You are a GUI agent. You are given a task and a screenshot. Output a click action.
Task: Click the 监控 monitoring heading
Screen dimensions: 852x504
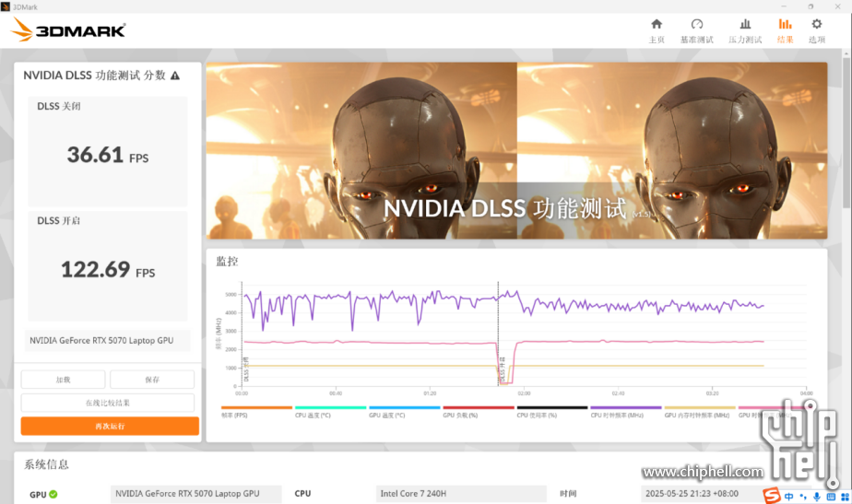click(227, 262)
